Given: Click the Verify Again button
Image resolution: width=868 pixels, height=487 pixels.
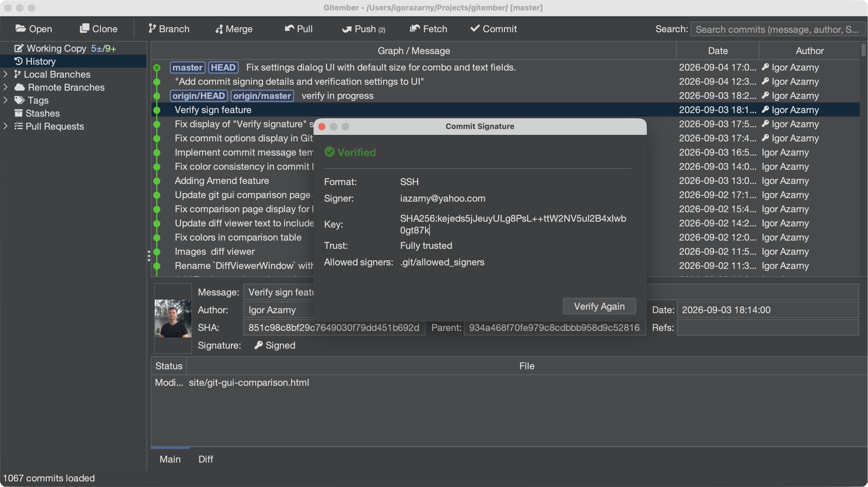Looking at the screenshot, I should tap(599, 306).
